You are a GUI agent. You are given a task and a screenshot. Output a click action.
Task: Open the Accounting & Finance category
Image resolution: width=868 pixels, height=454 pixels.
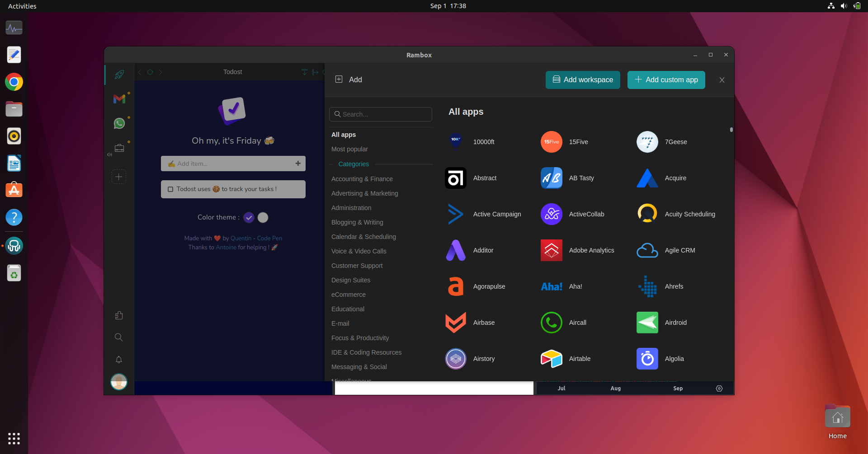[362, 179]
